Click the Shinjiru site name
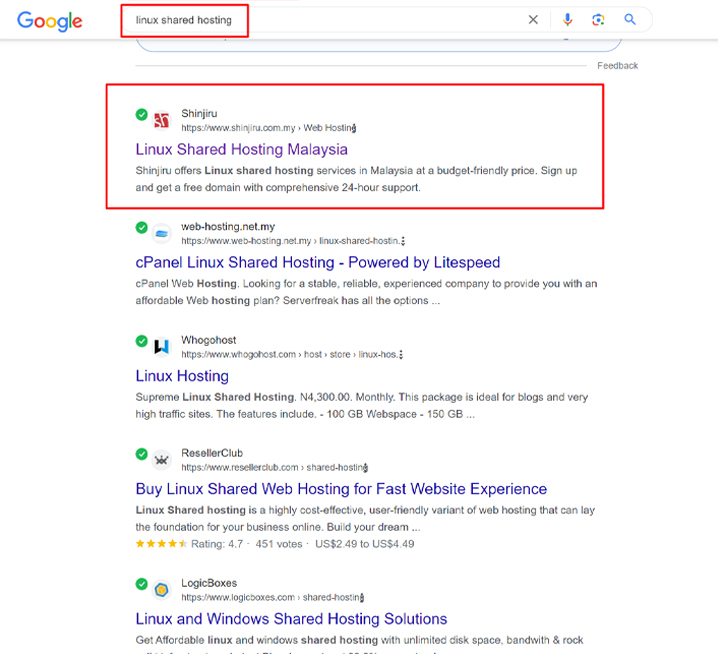 pyautogui.click(x=199, y=113)
